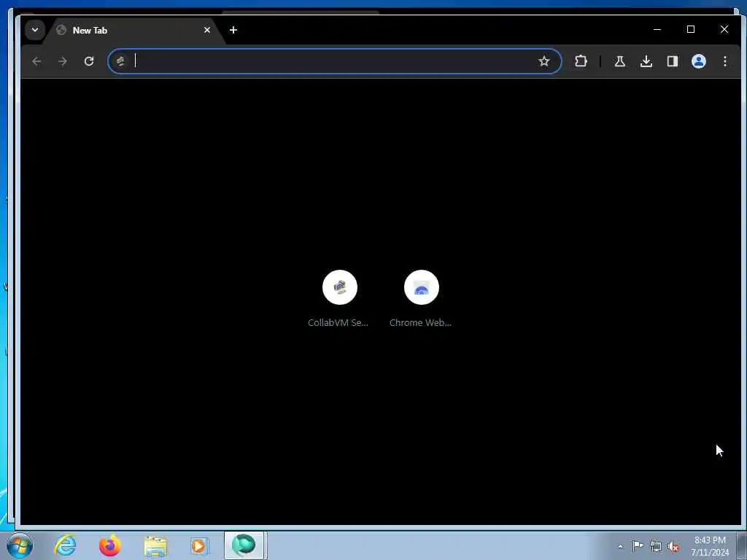Click the muted volume tray icon

coord(673,547)
